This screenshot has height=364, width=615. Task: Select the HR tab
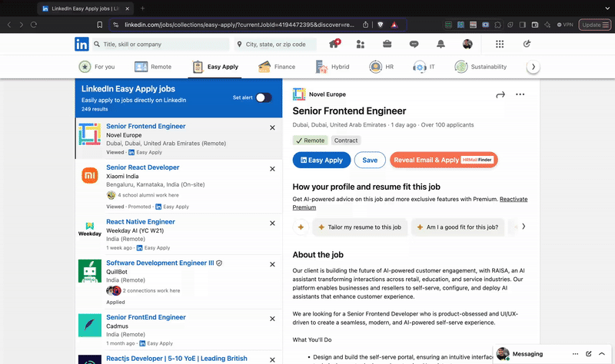(x=381, y=67)
